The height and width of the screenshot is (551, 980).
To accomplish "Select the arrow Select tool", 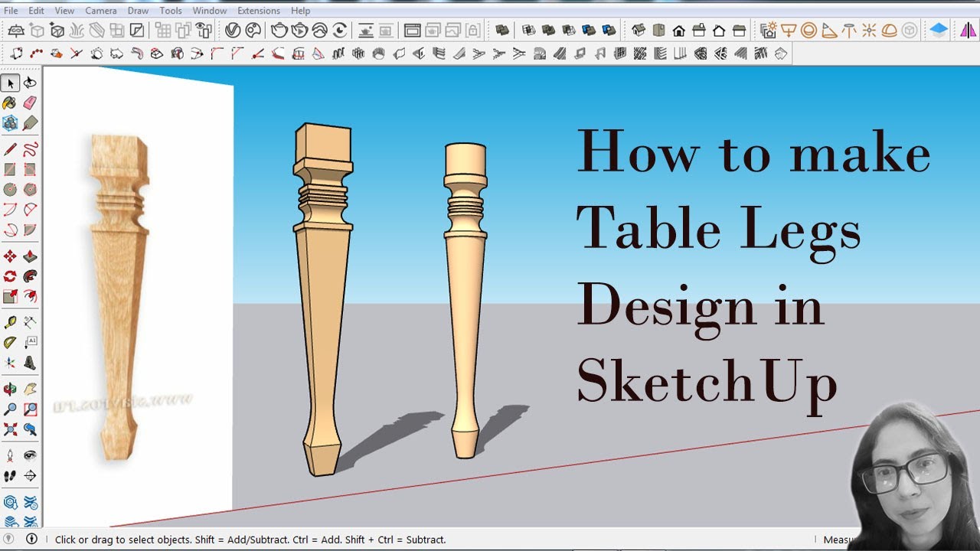I will pos(11,83).
